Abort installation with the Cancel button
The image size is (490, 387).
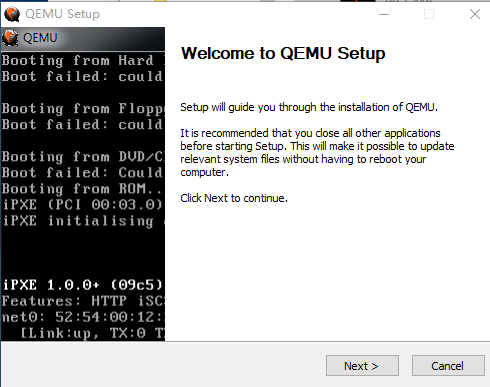[x=448, y=366]
